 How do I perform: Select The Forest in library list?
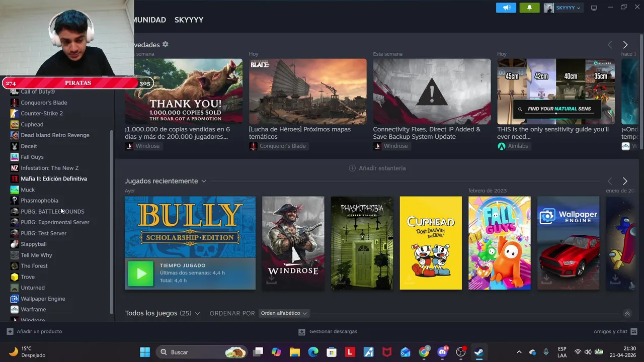coord(34,266)
